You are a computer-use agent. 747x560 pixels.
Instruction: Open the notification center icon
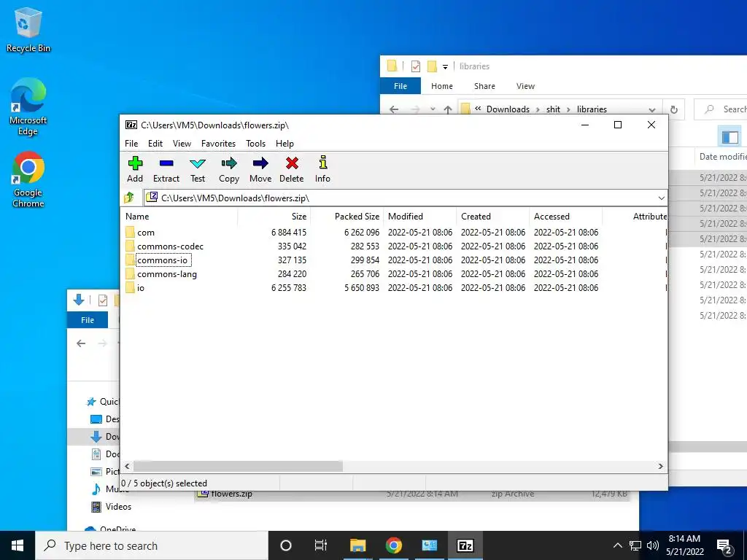tap(724, 545)
